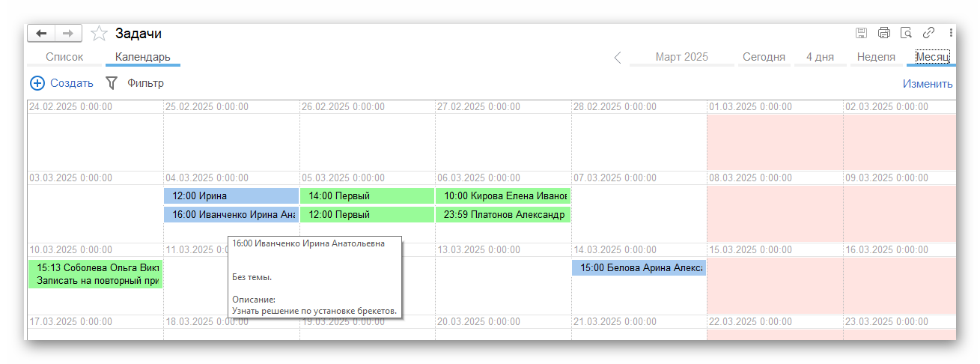Open the three-dot more options menu
This screenshot has width=980, height=364.
pos(951,33)
